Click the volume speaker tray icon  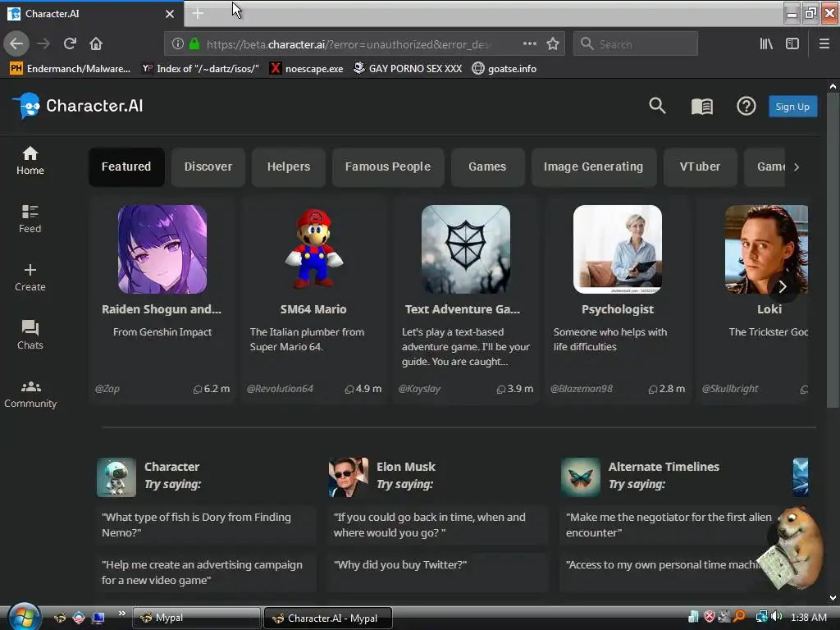coord(776,617)
